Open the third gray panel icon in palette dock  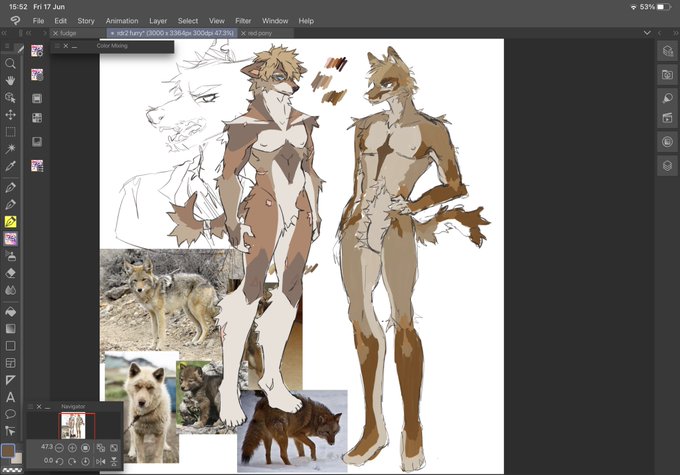(x=37, y=98)
